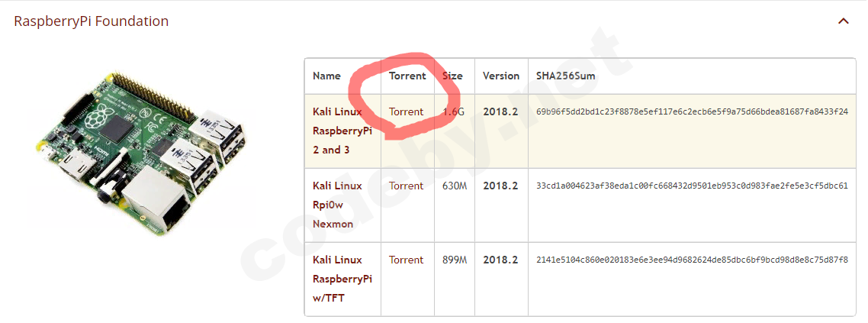Image resolution: width=868 pixels, height=323 pixels.
Task: Download Torrent for RaspberryPi 2 and 3
Action: point(406,111)
